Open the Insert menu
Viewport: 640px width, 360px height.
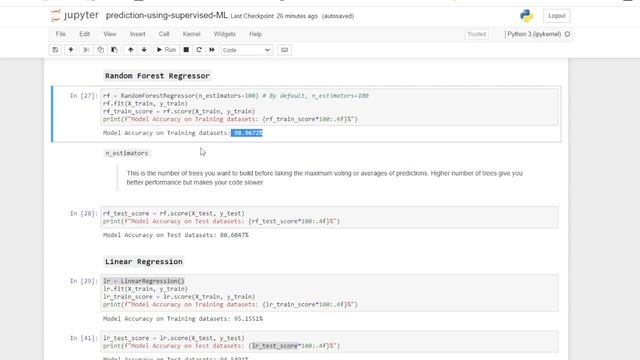point(138,34)
